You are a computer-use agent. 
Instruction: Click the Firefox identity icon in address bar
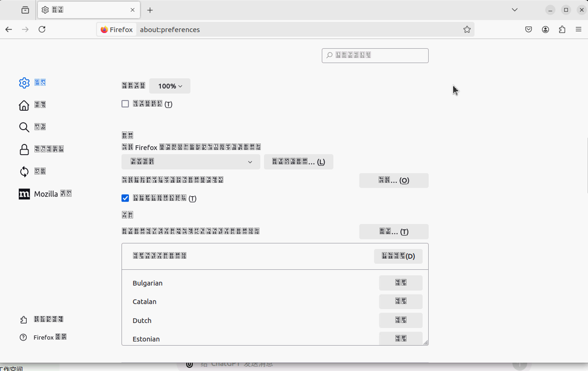117,30
